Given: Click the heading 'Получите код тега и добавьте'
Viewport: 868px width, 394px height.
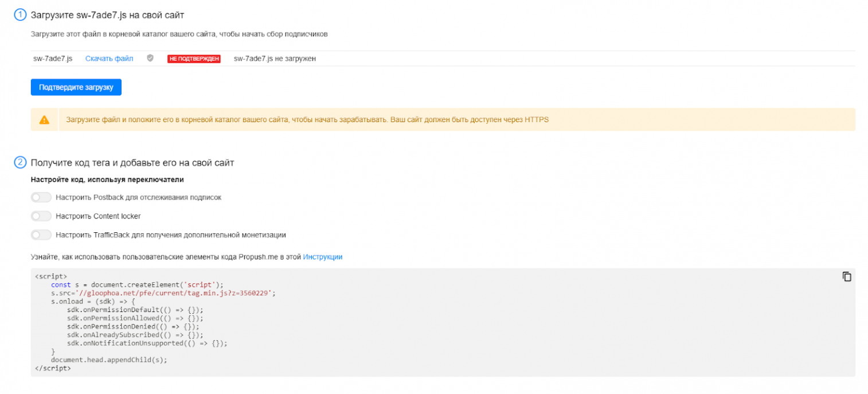Looking at the screenshot, I should tap(132, 163).
